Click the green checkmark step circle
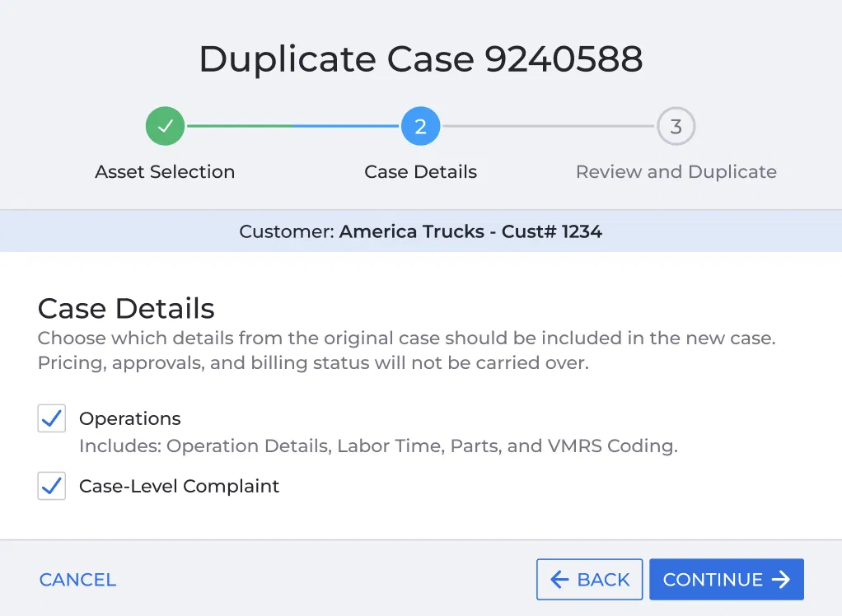The width and height of the screenshot is (842, 616). click(166, 126)
